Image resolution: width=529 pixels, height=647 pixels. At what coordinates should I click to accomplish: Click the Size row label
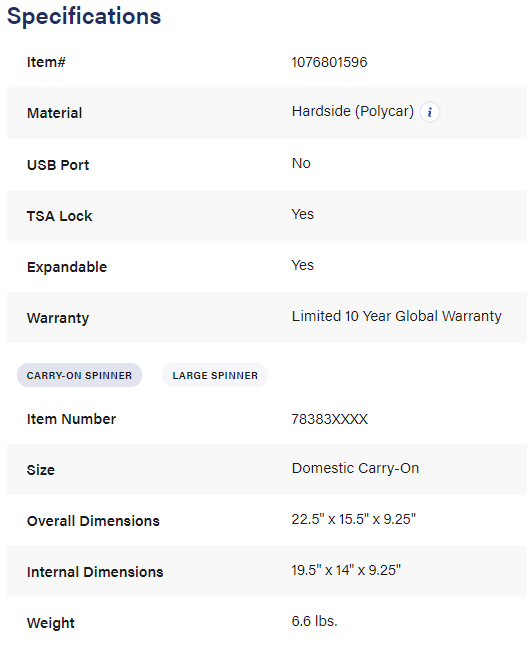pyautogui.click(x=40, y=470)
